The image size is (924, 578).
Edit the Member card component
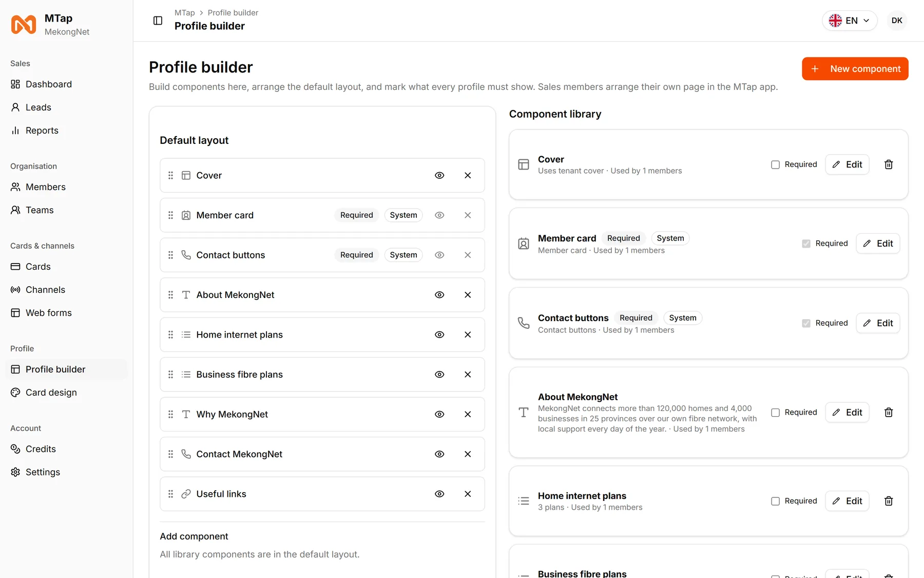pyautogui.click(x=878, y=244)
